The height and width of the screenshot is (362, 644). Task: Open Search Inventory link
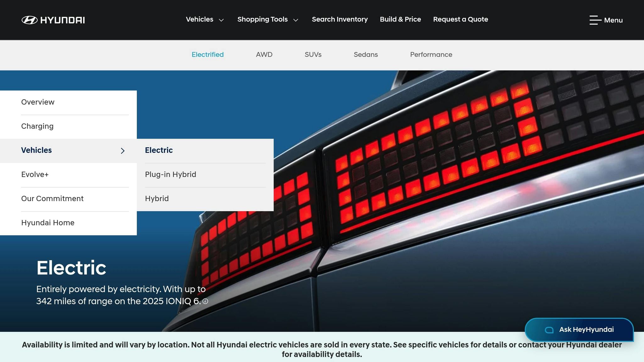tap(340, 19)
